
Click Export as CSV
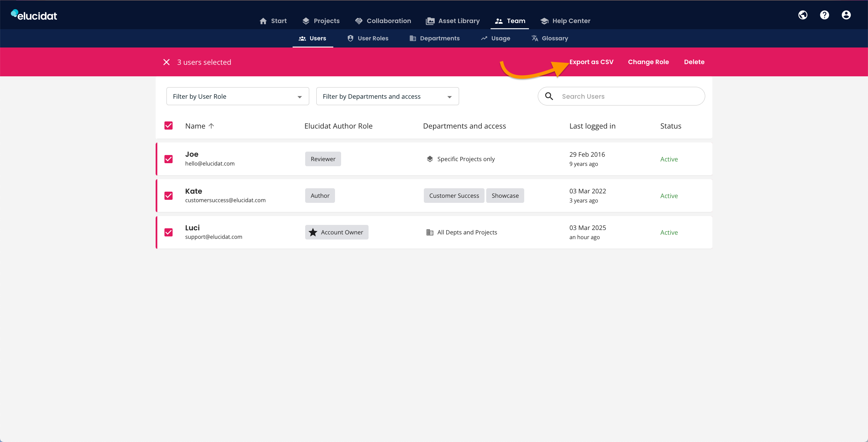591,62
